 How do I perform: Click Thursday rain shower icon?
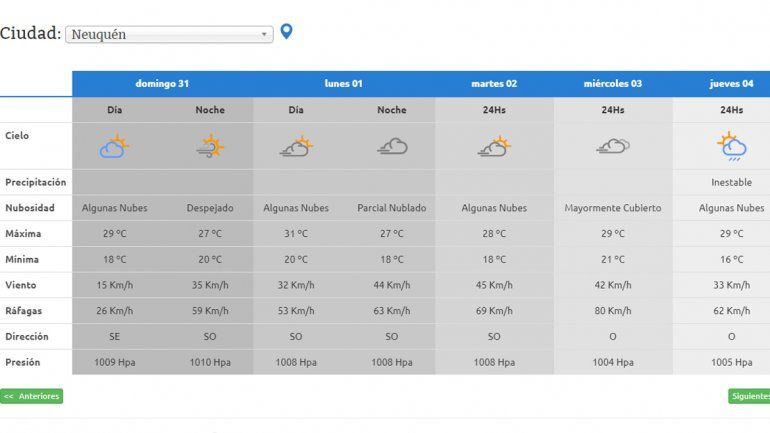click(x=731, y=147)
